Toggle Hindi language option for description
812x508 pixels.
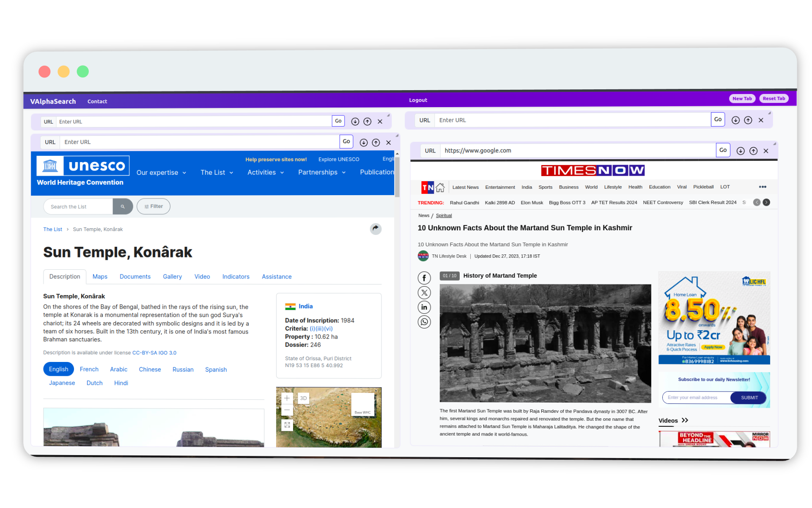pyautogui.click(x=121, y=383)
